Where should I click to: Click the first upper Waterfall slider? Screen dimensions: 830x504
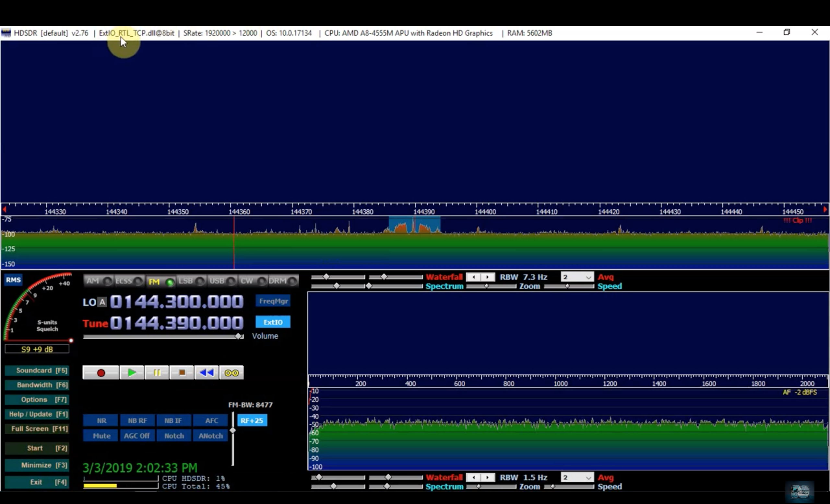coord(338,277)
